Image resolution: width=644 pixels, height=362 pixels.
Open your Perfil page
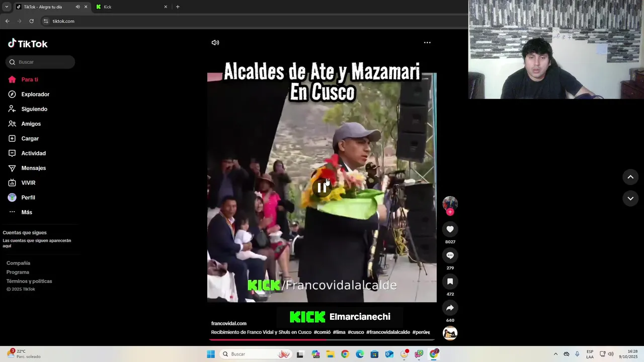point(21,198)
